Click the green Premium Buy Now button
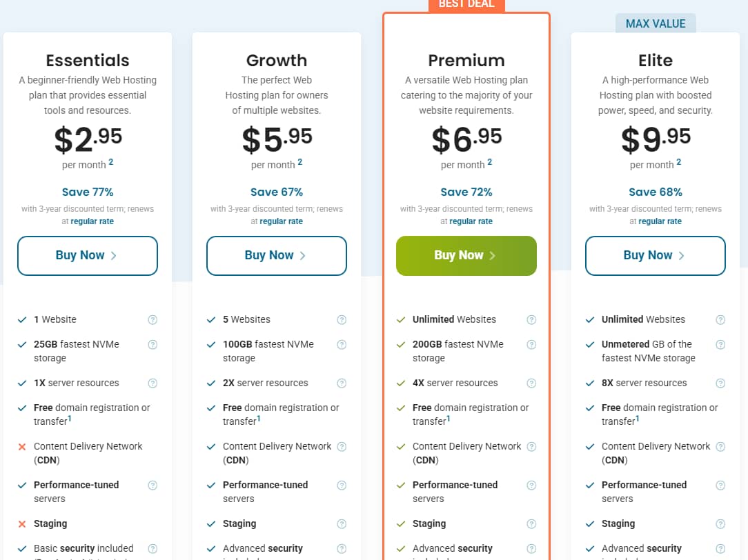748x560 pixels. [x=466, y=256]
